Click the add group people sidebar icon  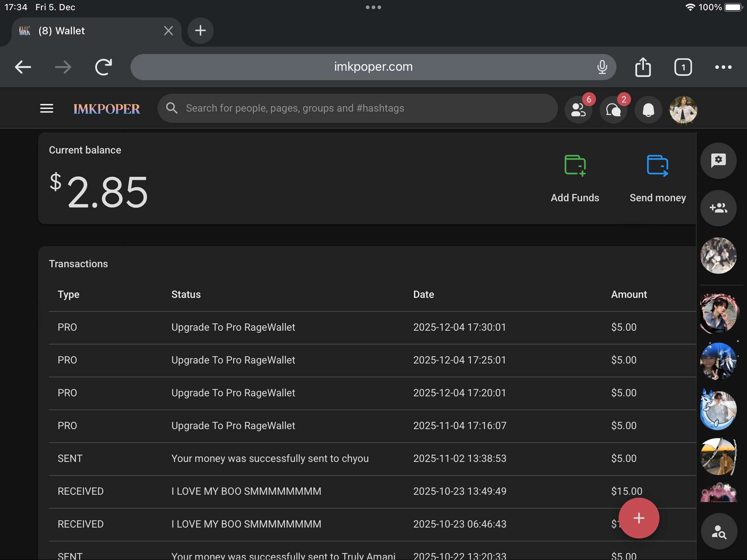click(718, 208)
